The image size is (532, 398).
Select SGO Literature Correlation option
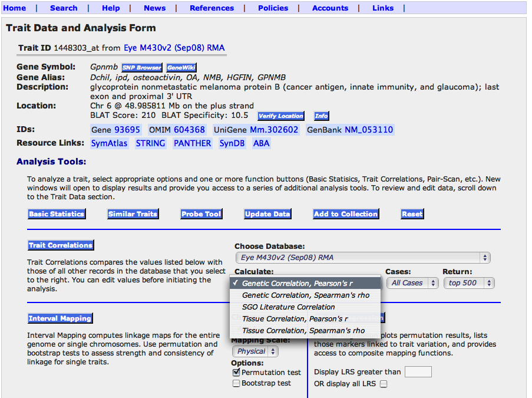point(288,307)
